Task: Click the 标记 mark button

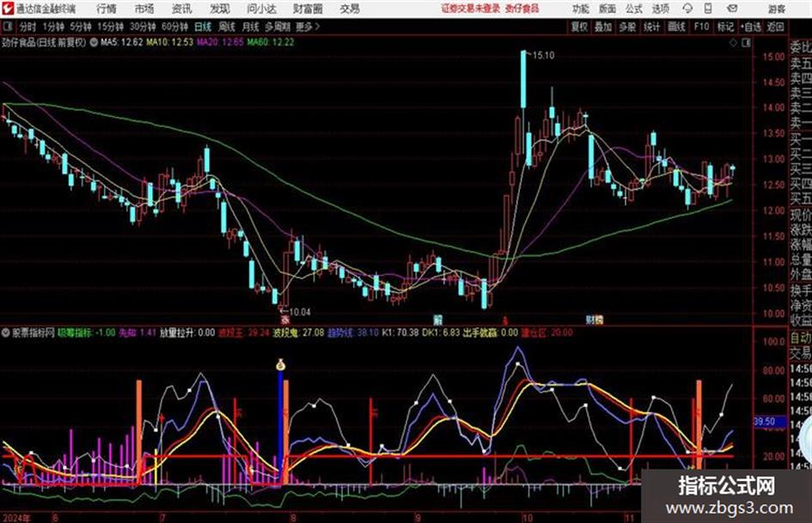Action: tap(725, 27)
